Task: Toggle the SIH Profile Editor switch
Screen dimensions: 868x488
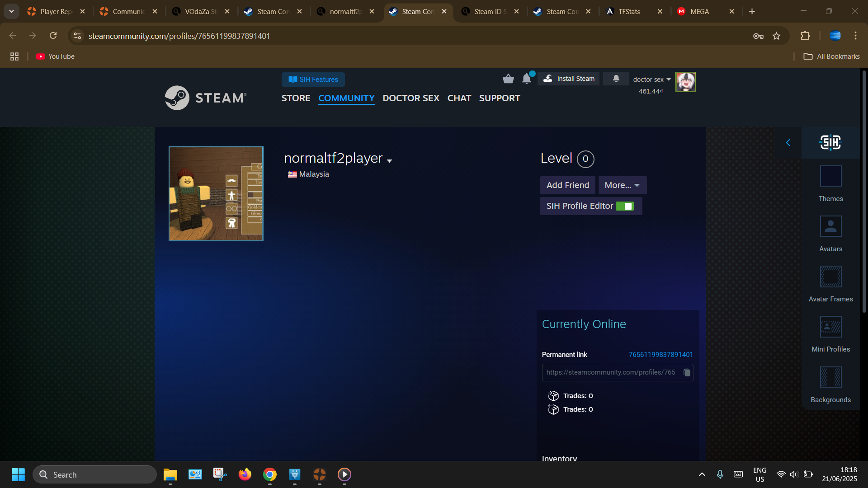Action: pyautogui.click(x=625, y=206)
